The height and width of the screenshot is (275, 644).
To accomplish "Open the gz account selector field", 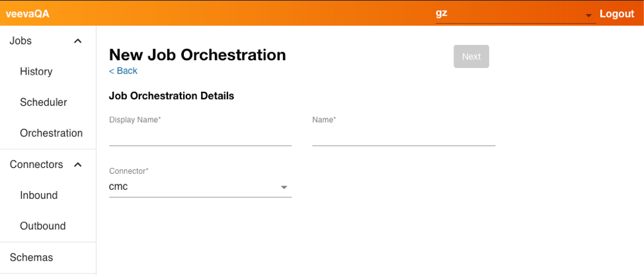I will 509,14.
